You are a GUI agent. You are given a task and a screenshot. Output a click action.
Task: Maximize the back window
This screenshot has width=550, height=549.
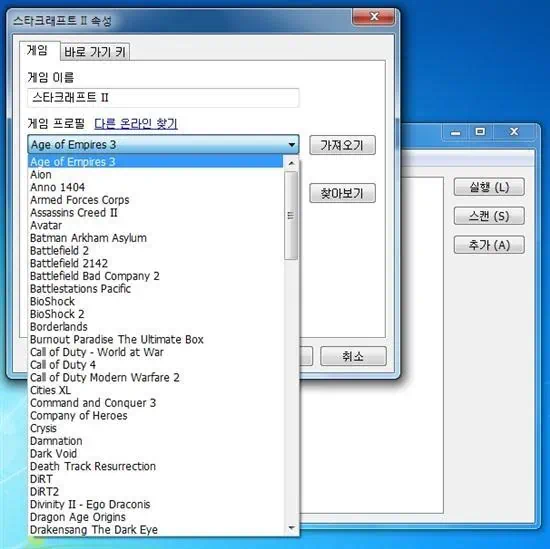[x=480, y=132]
